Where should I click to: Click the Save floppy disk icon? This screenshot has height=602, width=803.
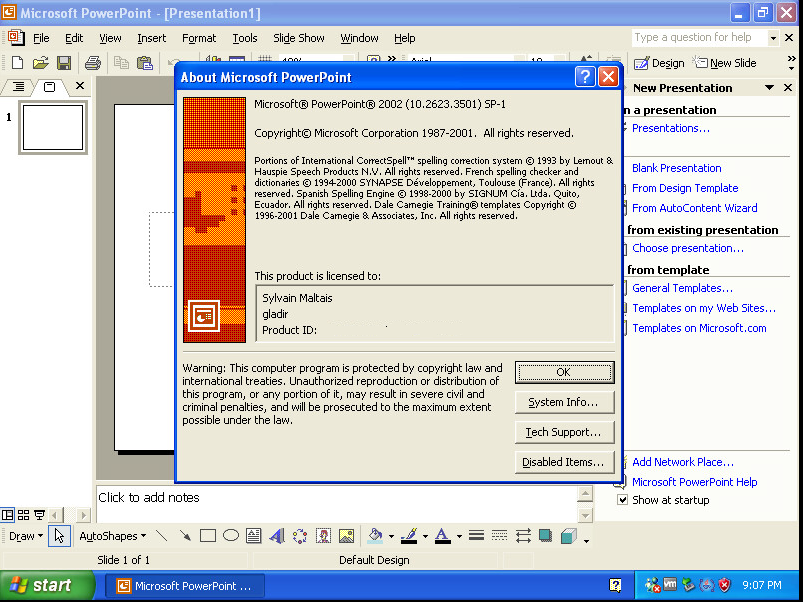pos(64,63)
